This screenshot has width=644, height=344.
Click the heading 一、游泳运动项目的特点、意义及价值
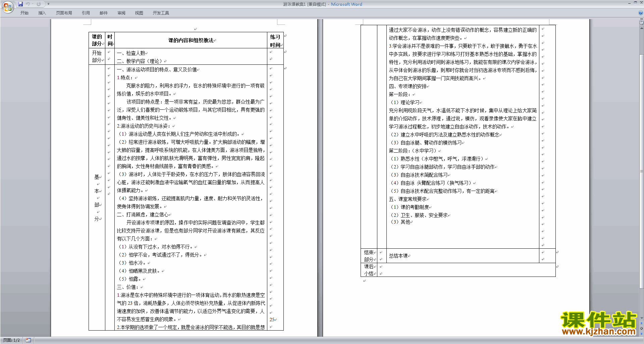[x=157, y=69]
